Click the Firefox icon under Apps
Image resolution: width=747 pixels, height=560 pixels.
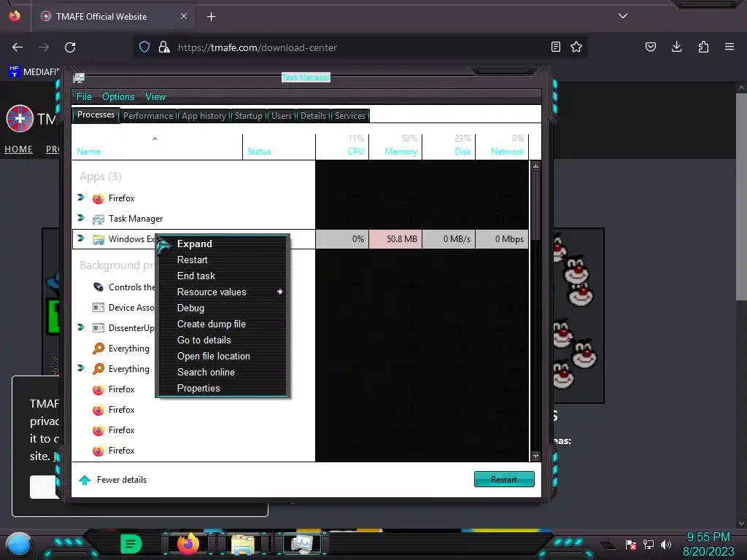(x=98, y=198)
